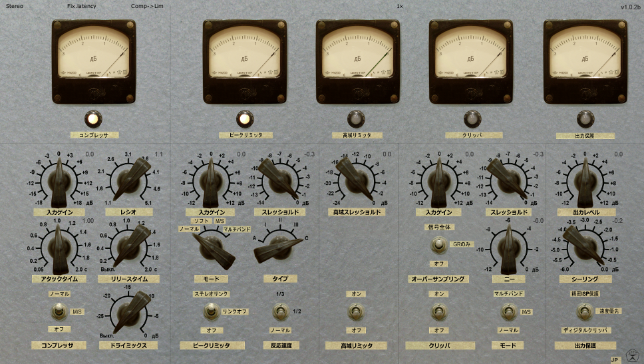The width and height of the screenshot is (644, 364).
Task: Select the 1/3 反応速度 label
Action: point(280,294)
